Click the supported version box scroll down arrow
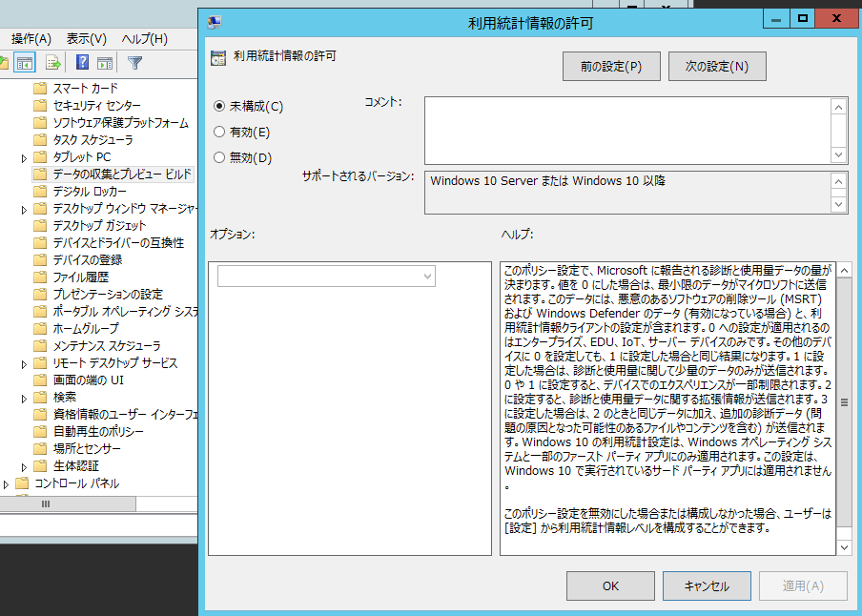Viewport: 862px width, 616px height. (838, 205)
